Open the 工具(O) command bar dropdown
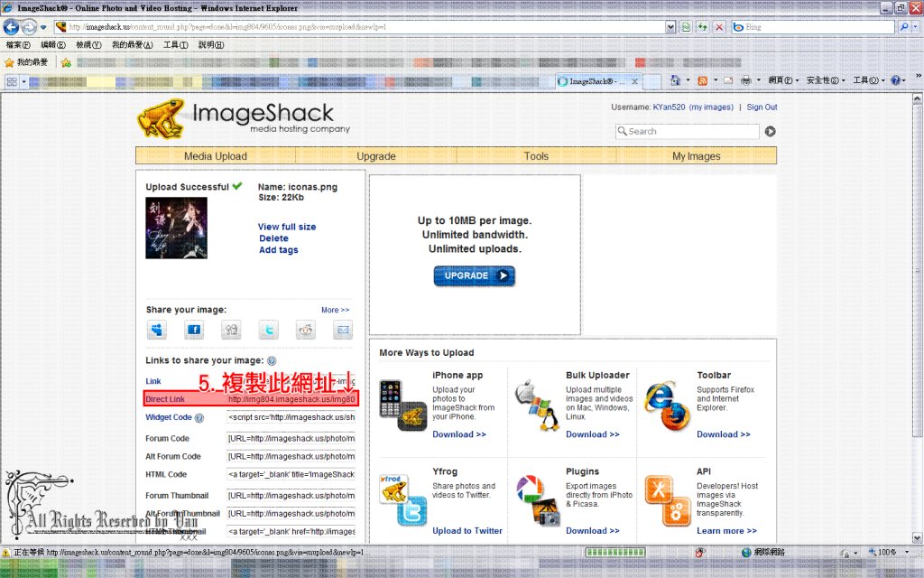Image resolution: width=924 pixels, height=578 pixels. click(x=869, y=80)
